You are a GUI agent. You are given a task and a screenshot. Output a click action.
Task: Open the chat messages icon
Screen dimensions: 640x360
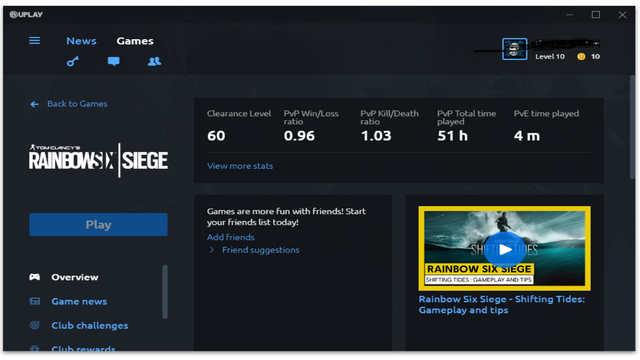pyautogui.click(x=113, y=61)
